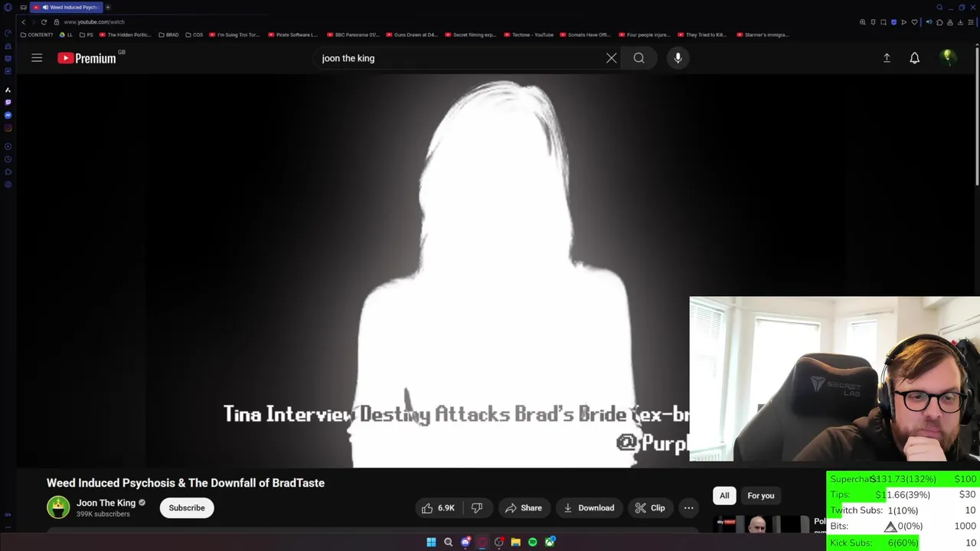
Task: Open Tectone - YouTube bookmark
Action: coord(530,34)
